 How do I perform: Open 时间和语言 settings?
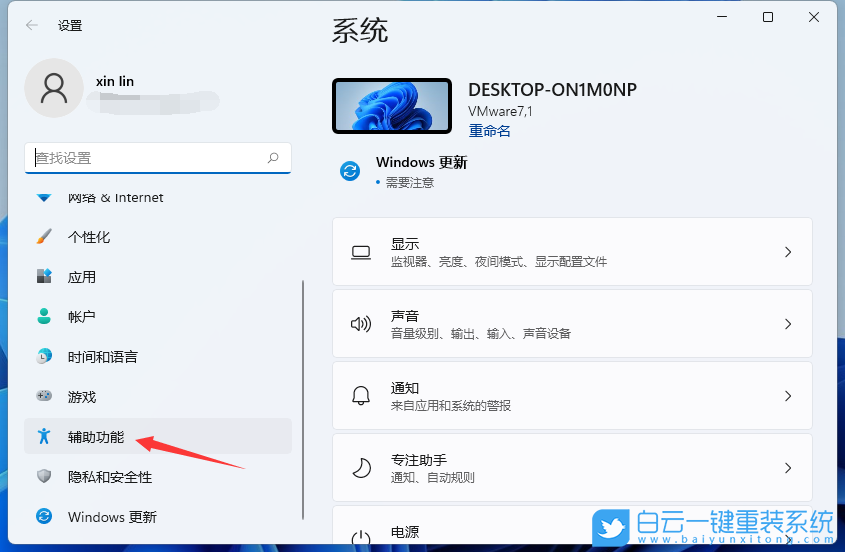pos(158,357)
